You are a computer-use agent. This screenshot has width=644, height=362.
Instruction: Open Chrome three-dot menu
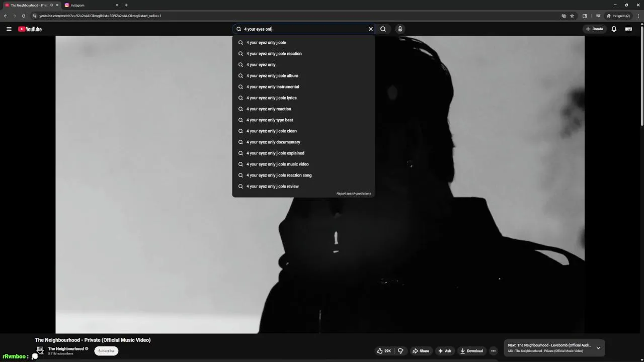coord(638,16)
